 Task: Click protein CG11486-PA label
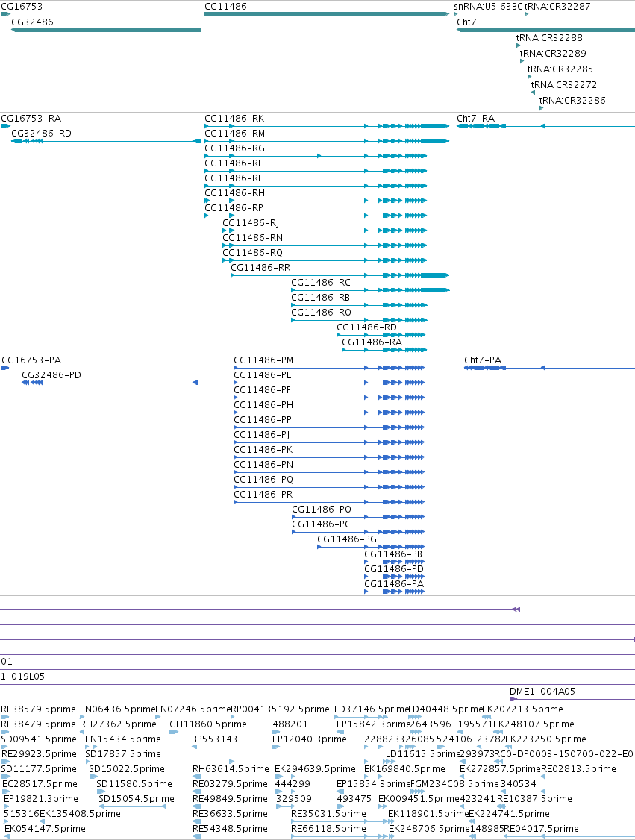coord(394,584)
